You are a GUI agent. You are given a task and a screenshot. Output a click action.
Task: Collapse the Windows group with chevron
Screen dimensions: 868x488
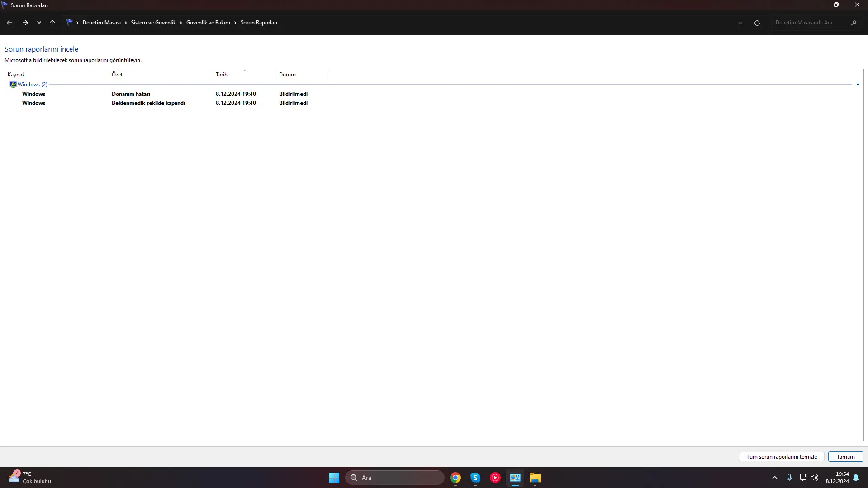pos(857,85)
